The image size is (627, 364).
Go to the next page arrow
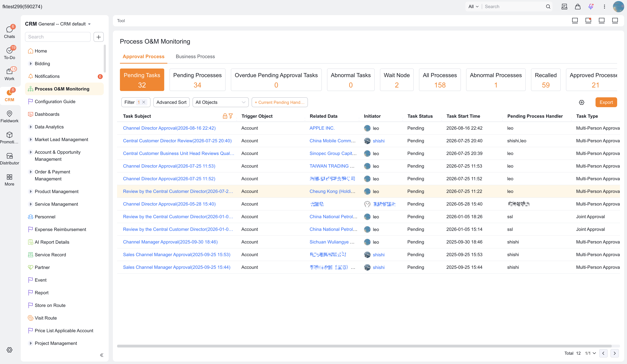coord(615,353)
